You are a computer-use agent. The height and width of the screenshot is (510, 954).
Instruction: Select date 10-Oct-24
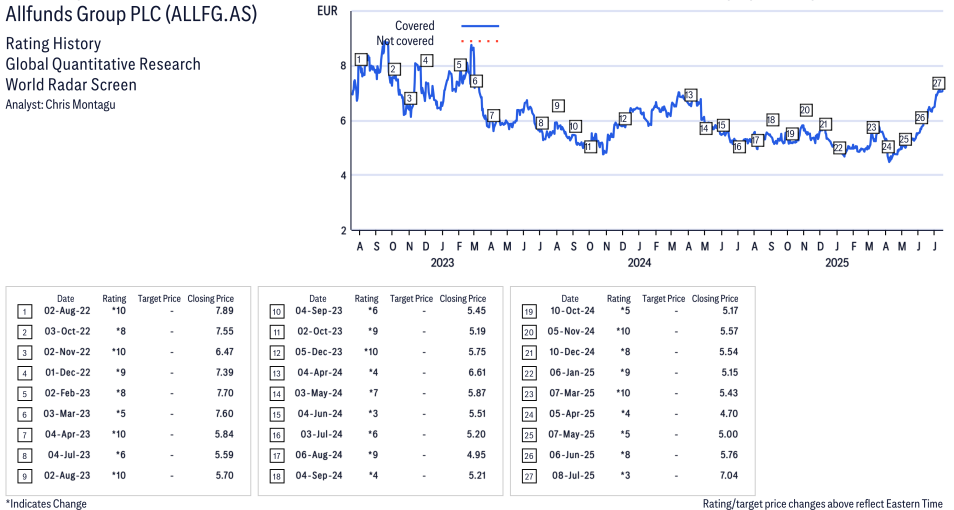[572, 310]
